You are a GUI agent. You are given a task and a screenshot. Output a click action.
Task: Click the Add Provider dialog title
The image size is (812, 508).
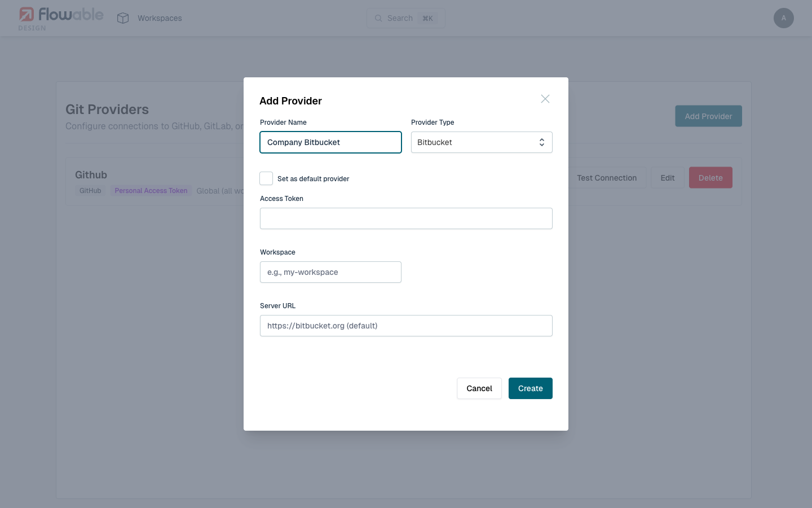290,101
